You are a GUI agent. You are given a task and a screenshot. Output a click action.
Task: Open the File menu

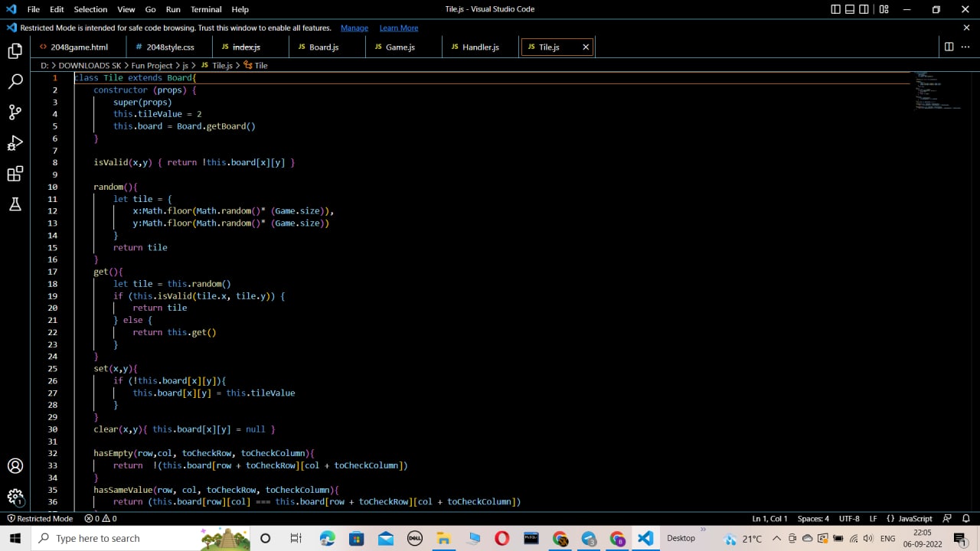(x=33, y=9)
